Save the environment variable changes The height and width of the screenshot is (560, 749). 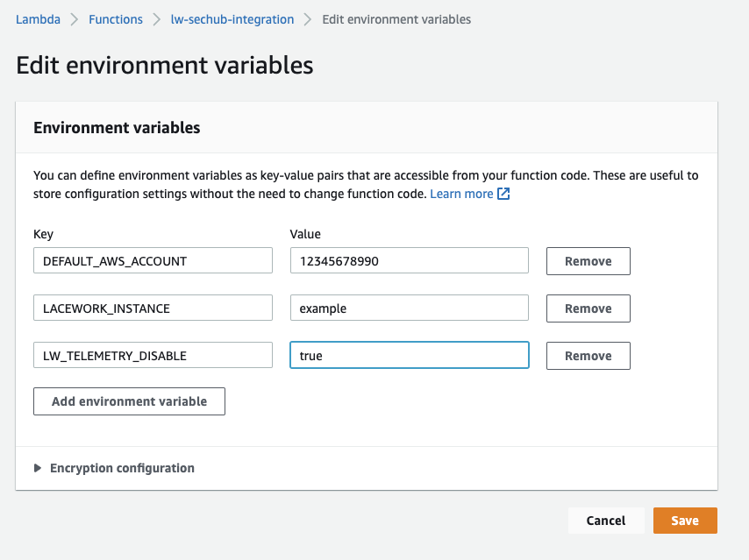(x=685, y=520)
